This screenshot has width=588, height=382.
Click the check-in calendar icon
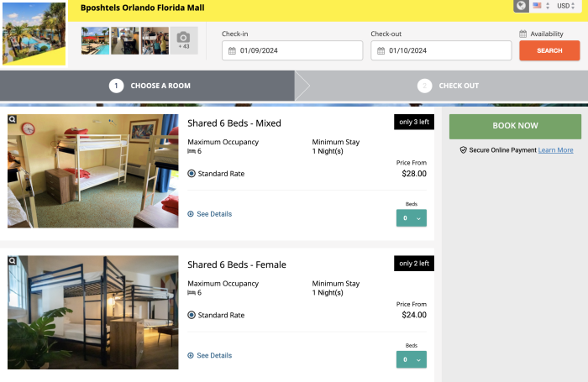(232, 50)
